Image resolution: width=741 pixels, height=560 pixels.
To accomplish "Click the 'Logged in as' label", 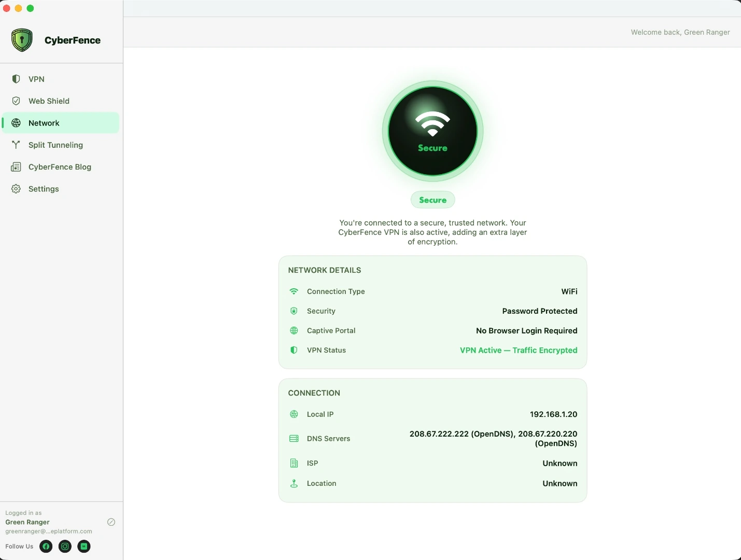I will tap(23, 513).
